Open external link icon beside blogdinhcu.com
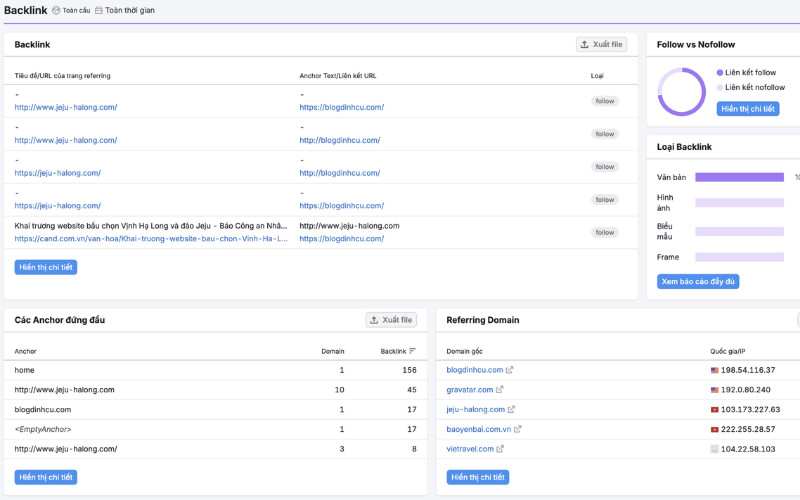The width and height of the screenshot is (800, 500). pyautogui.click(x=509, y=370)
